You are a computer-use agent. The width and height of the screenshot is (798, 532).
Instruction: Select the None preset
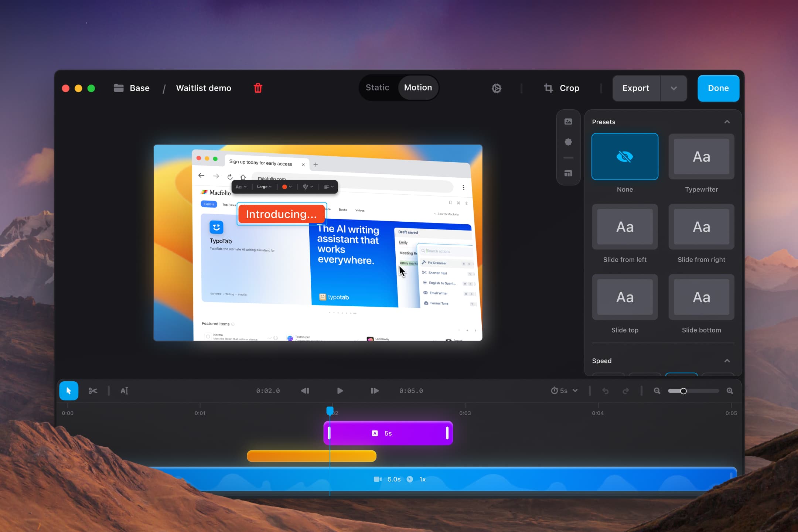(625, 157)
